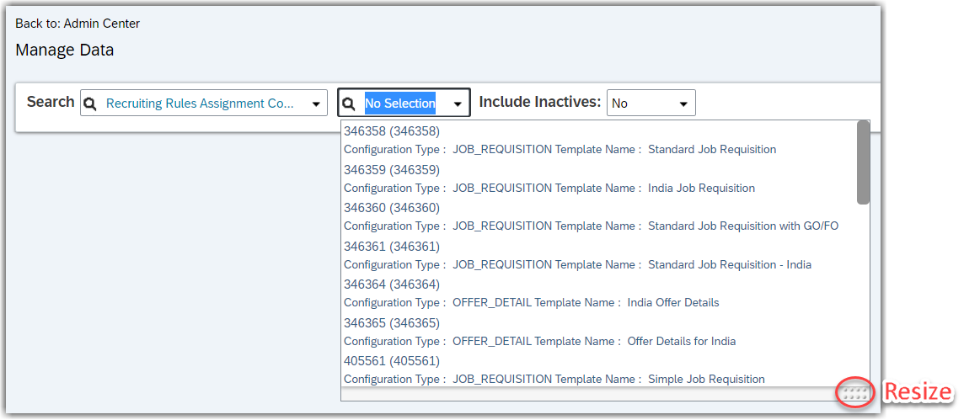980x420 pixels.
Task: Choose the Standard Job Requisition template description
Action: (560, 150)
